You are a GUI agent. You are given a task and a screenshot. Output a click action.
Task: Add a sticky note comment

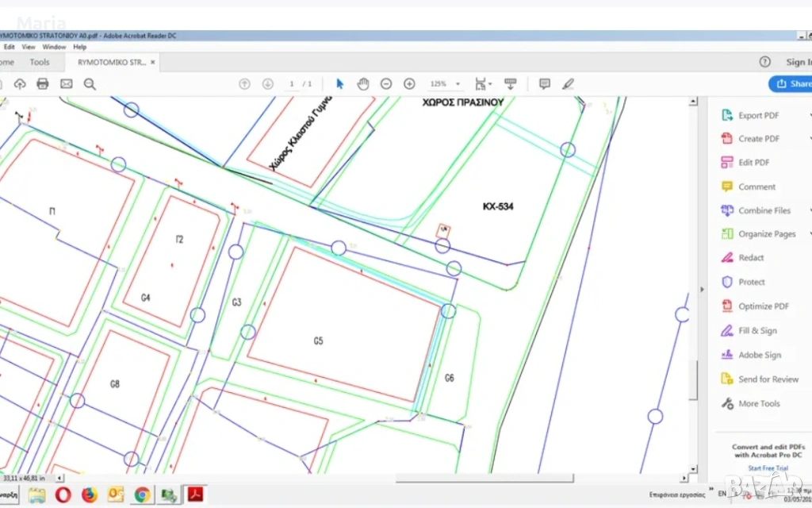pyautogui.click(x=545, y=83)
